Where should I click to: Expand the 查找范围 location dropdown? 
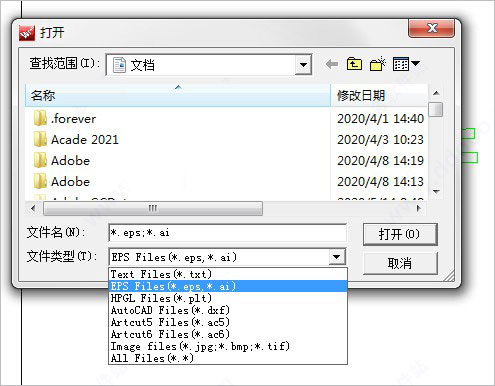pyautogui.click(x=303, y=65)
